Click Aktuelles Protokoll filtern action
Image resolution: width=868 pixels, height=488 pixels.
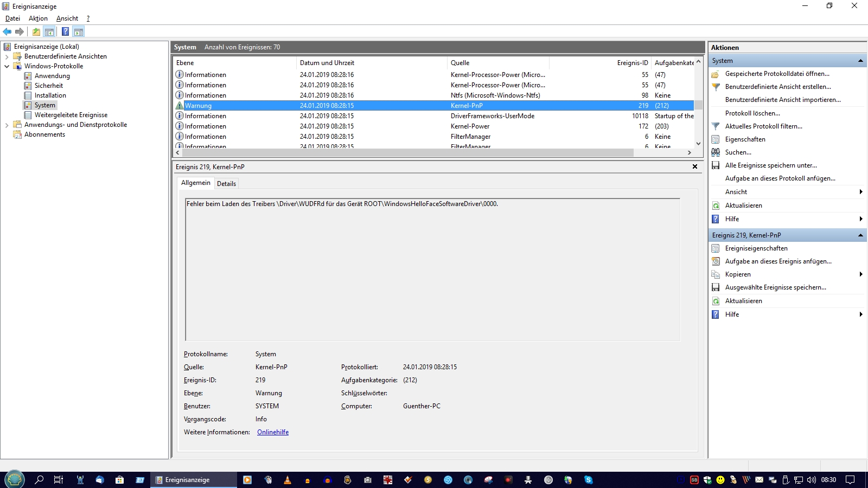point(763,126)
